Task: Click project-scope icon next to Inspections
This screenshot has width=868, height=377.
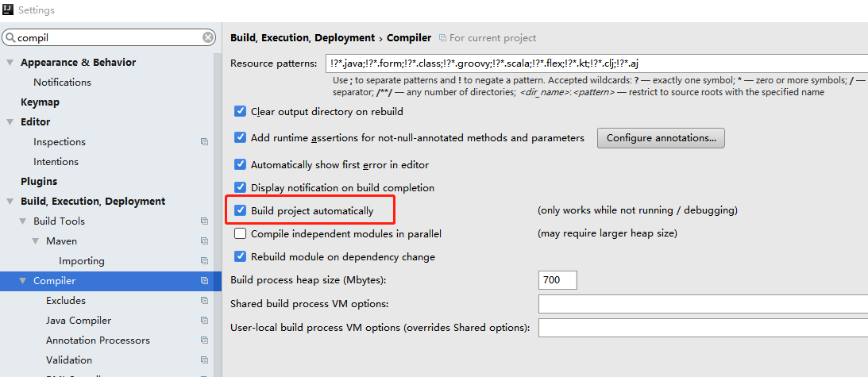Action: point(204,142)
